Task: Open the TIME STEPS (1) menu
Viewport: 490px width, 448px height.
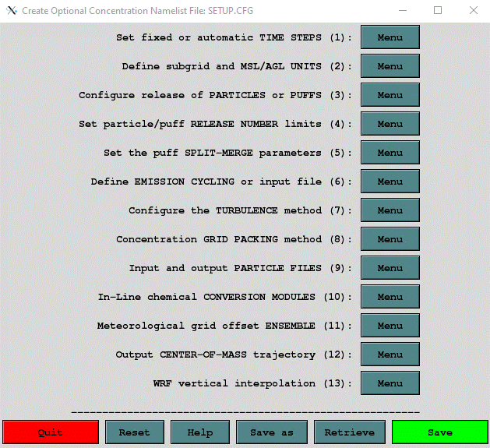Action: click(x=390, y=37)
